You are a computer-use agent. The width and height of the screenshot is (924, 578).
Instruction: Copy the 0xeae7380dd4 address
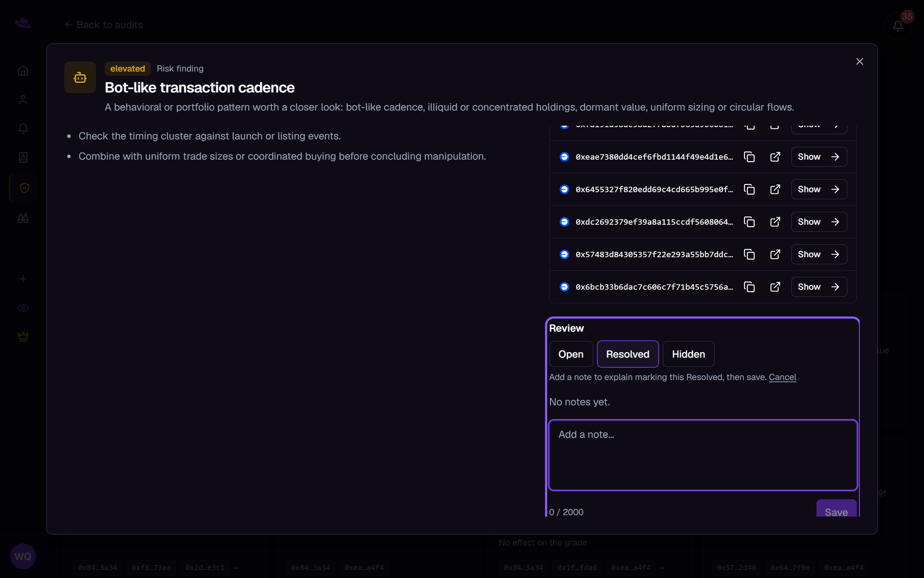click(749, 157)
